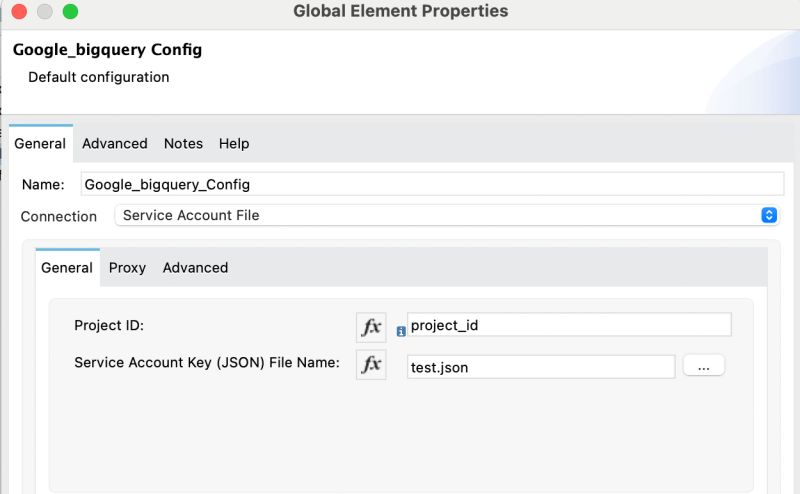Open the Connection type dropdown
This screenshot has width=800, height=494.
(446, 215)
